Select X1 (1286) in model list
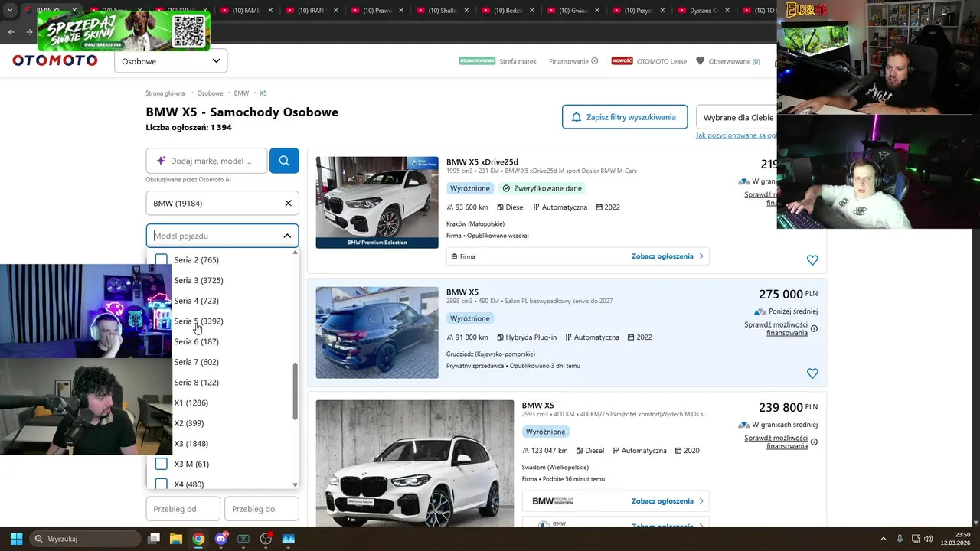Image resolution: width=980 pixels, height=551 pixels. coord(191,403)
